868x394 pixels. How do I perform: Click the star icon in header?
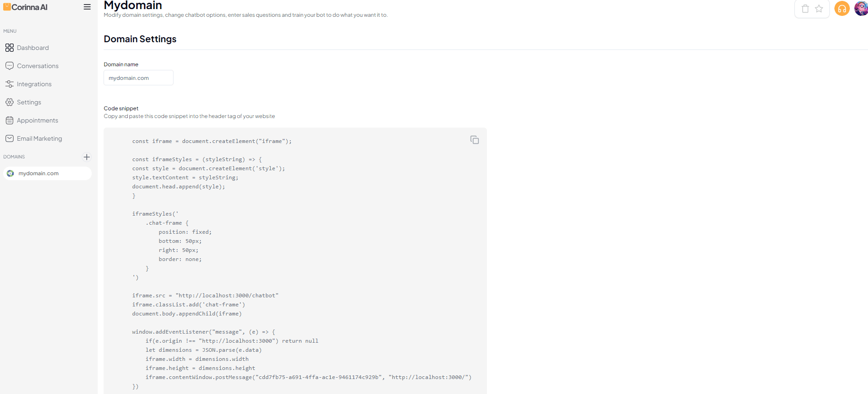[x=819, y=9]
